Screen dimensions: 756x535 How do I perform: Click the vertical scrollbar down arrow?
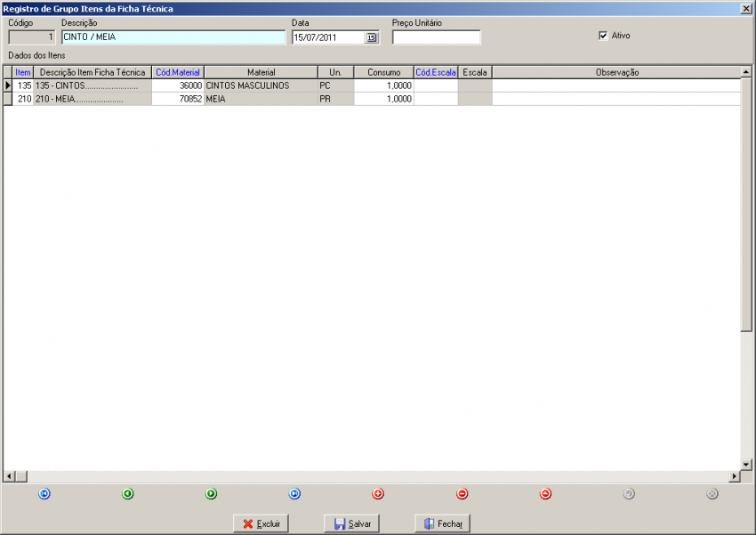746,465
